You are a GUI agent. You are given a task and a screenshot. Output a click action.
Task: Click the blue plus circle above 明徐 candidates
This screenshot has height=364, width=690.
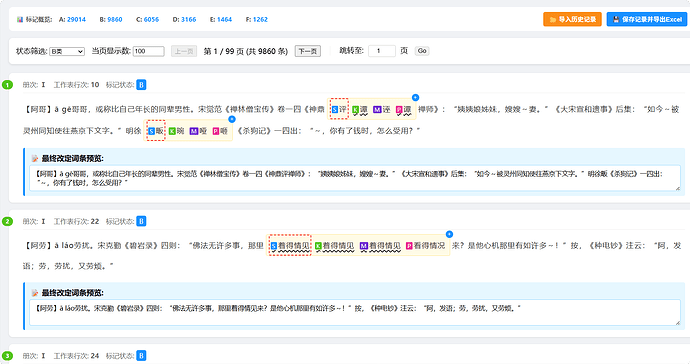232,119
